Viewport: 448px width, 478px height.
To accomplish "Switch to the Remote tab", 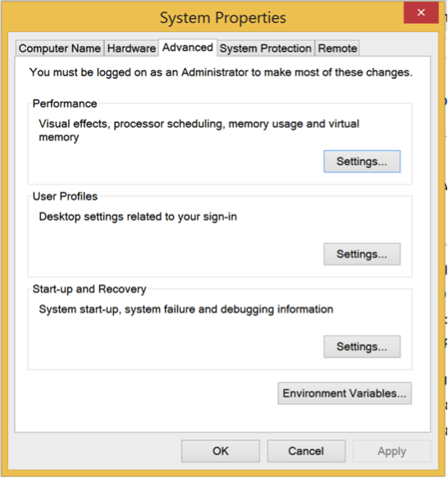I will (337, 48).
